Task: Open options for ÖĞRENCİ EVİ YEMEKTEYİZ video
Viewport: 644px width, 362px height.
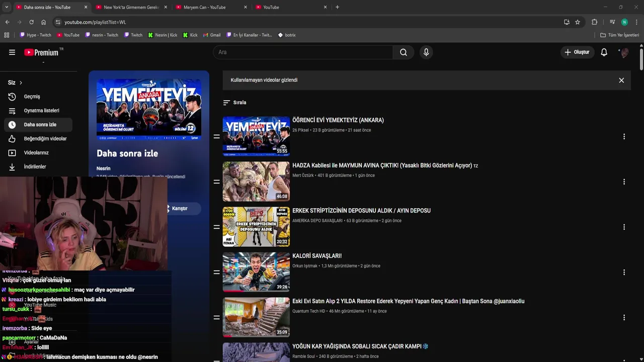Action: click(x=624, y=136)
